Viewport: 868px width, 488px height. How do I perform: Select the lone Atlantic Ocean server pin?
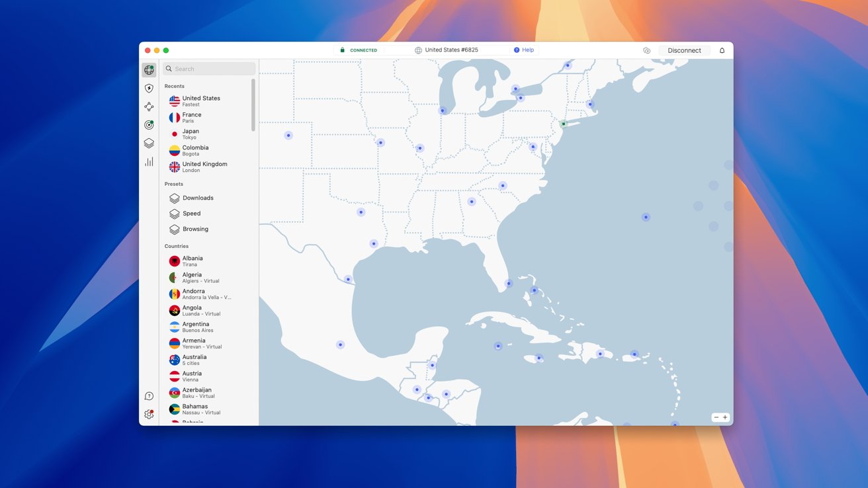646,218
